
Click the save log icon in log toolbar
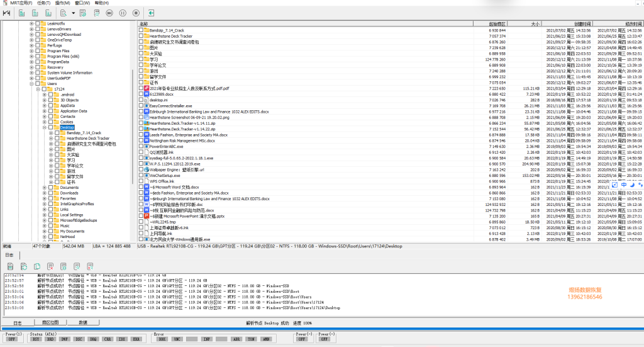[x=10, y=266]
